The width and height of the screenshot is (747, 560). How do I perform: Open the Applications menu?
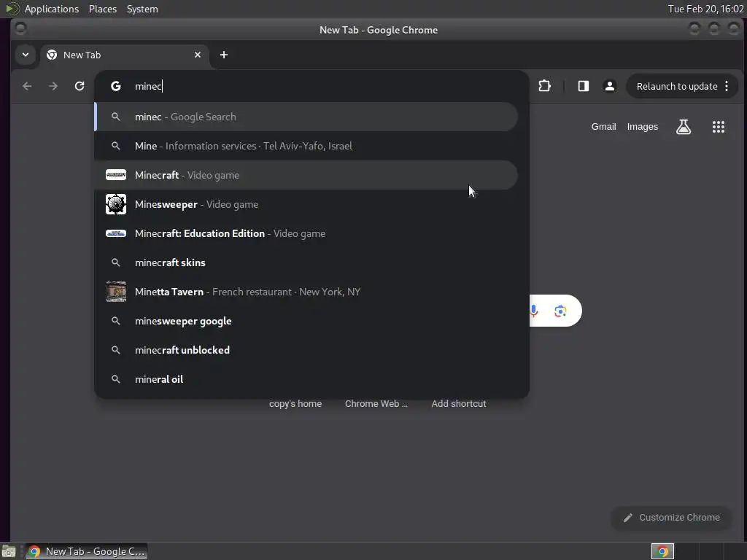[x=52, y=9]
